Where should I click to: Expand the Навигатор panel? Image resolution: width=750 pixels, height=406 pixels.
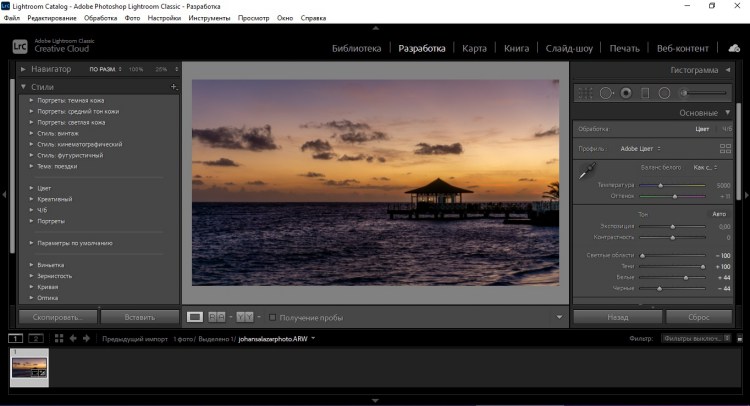tap(23, 69)
